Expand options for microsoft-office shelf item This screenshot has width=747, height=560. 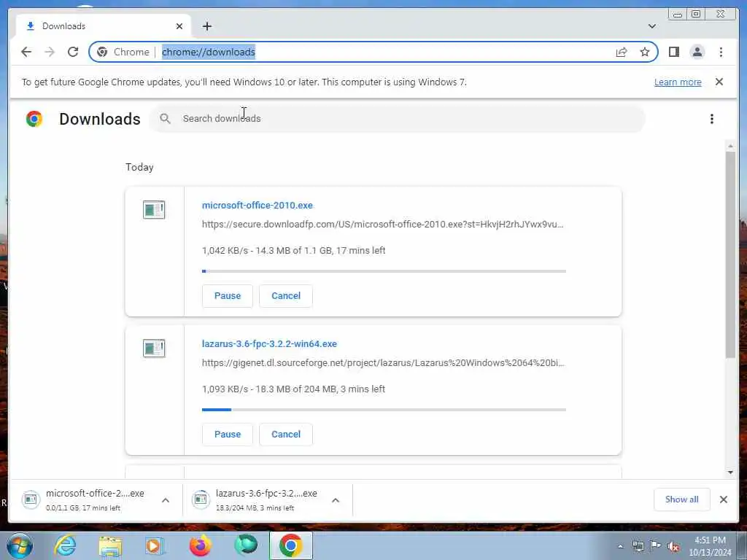(x=166, y=500)
